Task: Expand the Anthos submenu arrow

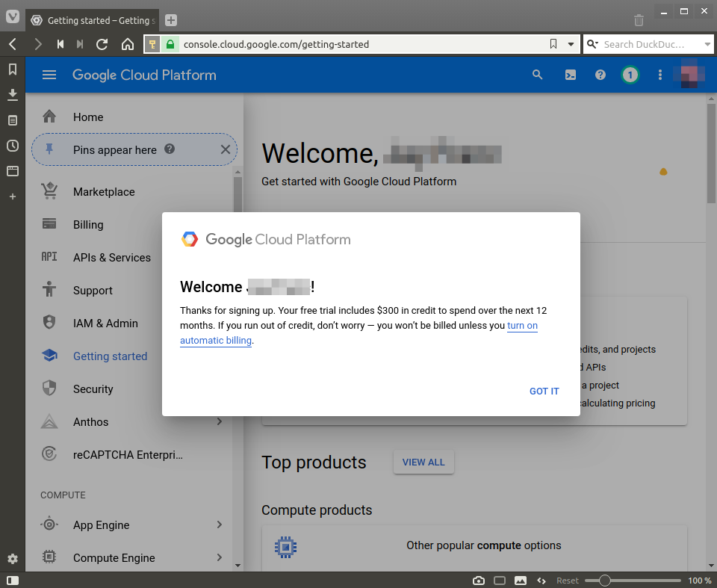Action: pos(220,421)
